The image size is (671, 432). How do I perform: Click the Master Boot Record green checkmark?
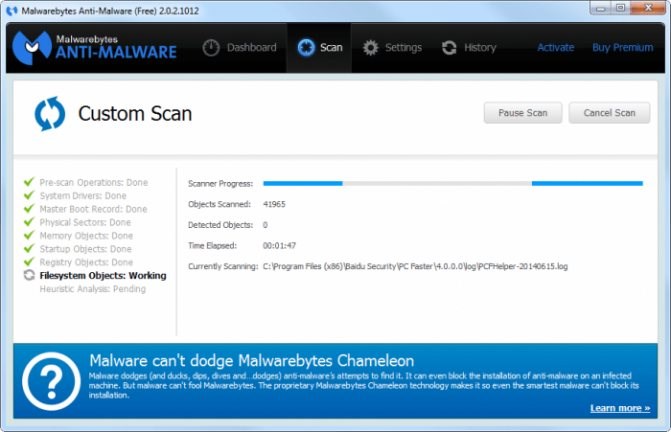coord(29,208)
